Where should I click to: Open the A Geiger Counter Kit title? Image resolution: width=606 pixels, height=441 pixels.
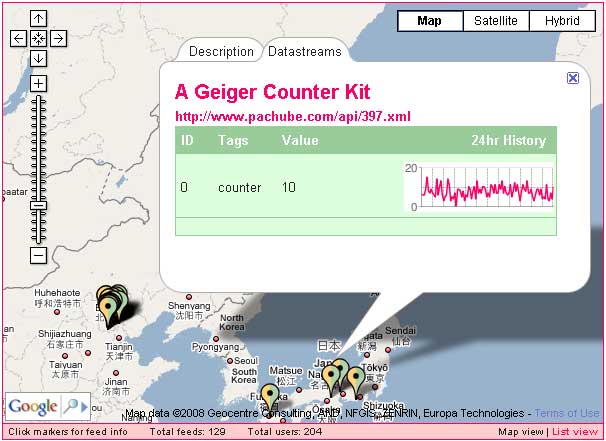(272, 92)
